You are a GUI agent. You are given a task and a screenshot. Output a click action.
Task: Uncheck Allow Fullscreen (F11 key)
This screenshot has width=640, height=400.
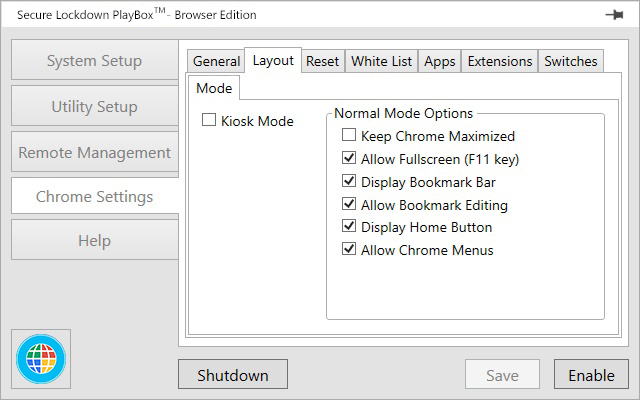pyautogui.click(x=349, y=158)
